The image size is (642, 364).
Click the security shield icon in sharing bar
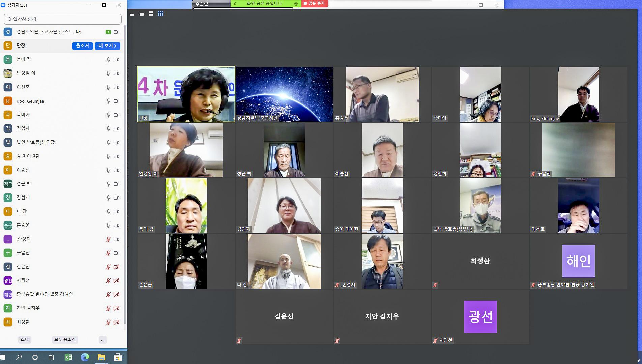point(296,4)
